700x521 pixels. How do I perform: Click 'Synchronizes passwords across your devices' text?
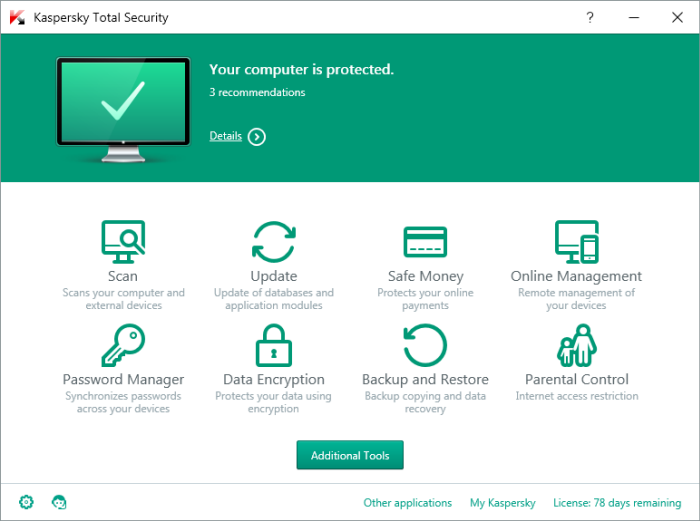123,402
